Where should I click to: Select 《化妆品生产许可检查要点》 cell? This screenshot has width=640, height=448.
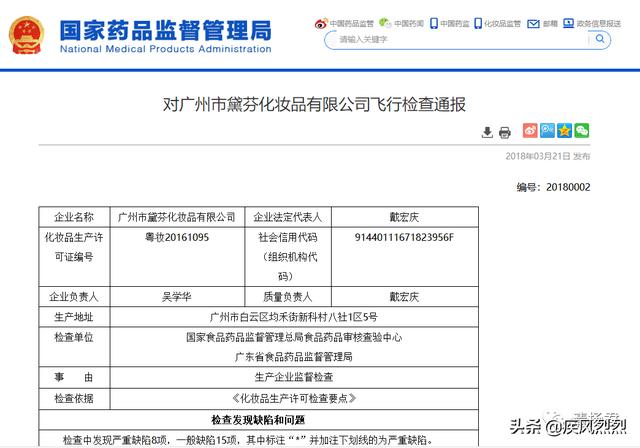pyautogui.click(x=294, y=399)
